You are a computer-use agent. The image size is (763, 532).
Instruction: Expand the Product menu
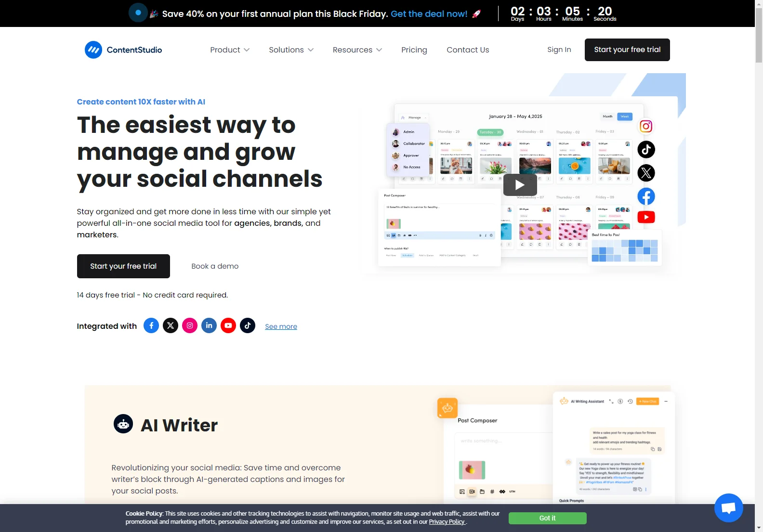tap(230, 50)
